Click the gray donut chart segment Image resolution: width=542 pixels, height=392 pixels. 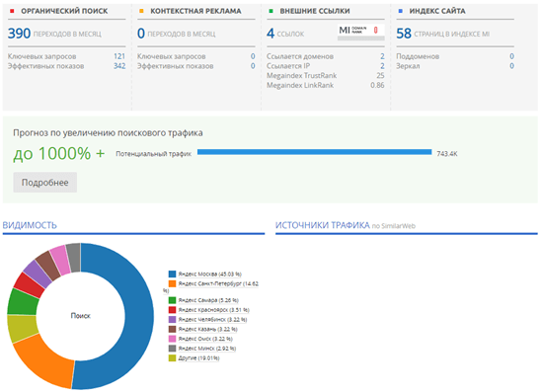click(x=74, y=258)
